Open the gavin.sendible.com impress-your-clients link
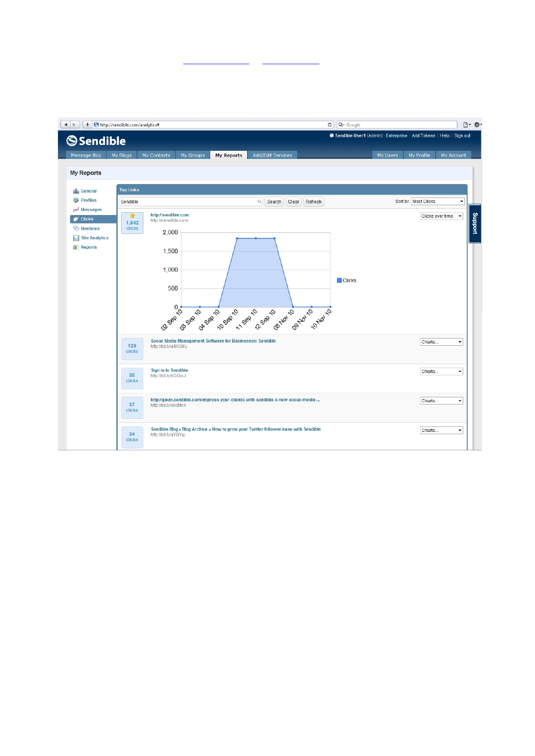 coord(235,400)
